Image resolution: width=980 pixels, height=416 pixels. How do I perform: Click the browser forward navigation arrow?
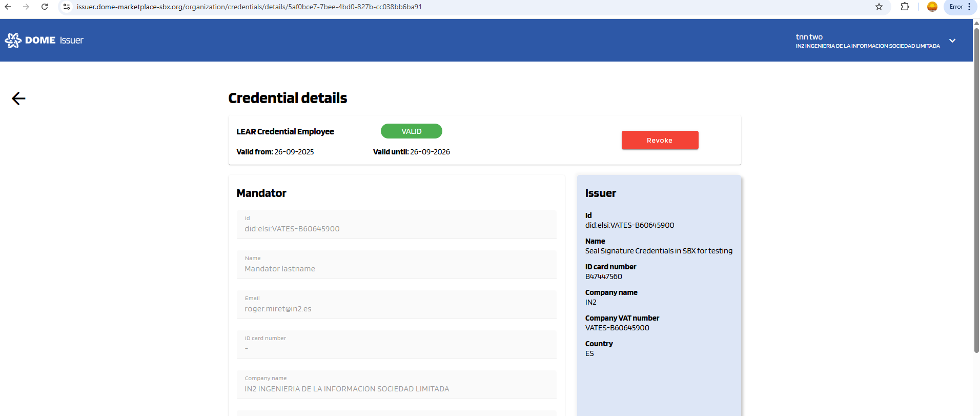pyautogui.click(x=26, y=7)
